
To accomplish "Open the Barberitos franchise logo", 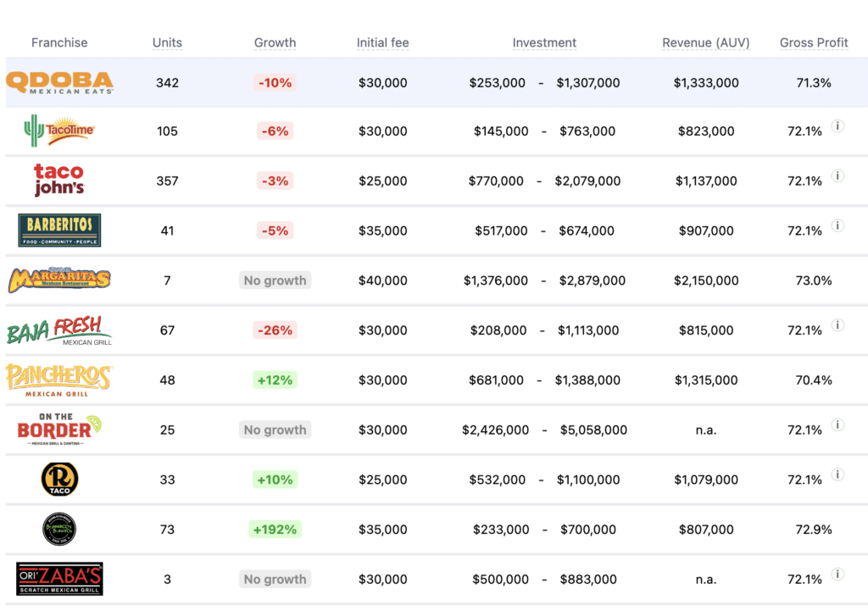I will pyautogui.click(x=59, y=230).
